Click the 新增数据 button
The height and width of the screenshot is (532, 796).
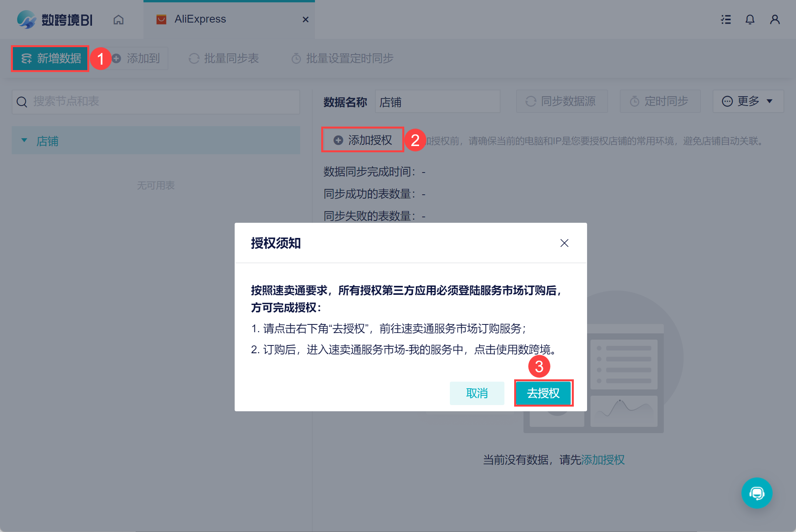click(50, 58)
